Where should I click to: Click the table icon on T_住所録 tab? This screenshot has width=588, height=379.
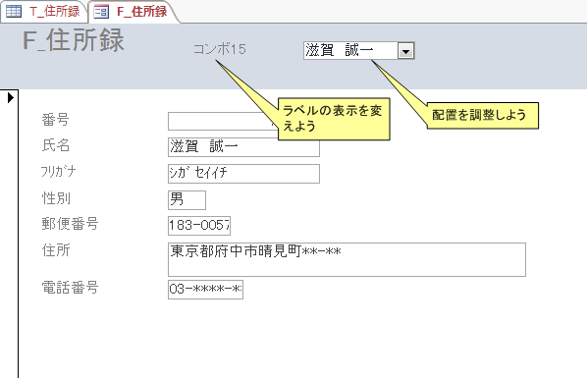click(14, 12)
